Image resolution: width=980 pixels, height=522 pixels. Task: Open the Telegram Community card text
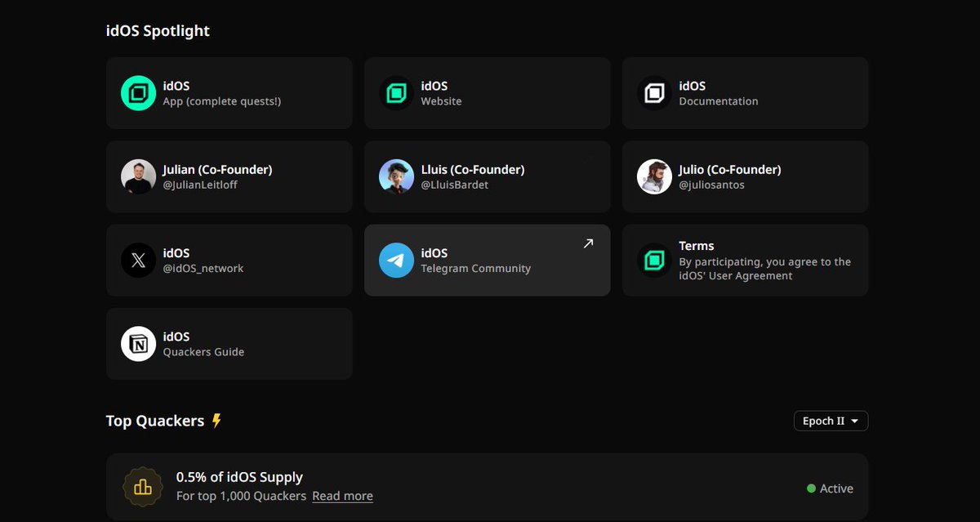(476, 268)
